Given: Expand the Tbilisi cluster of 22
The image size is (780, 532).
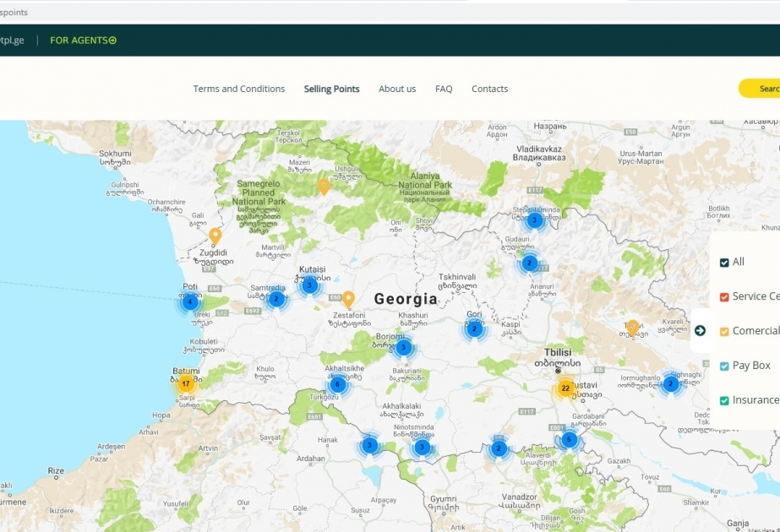Looking at the screenshot, I should pos(565,388).
